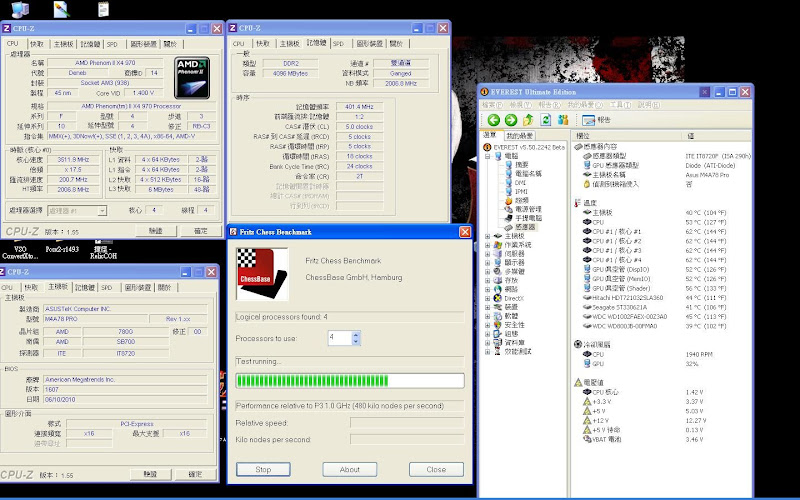
Task: Switch to SPD tab in top-left CPU-Z window
Action: click(112, 44)
